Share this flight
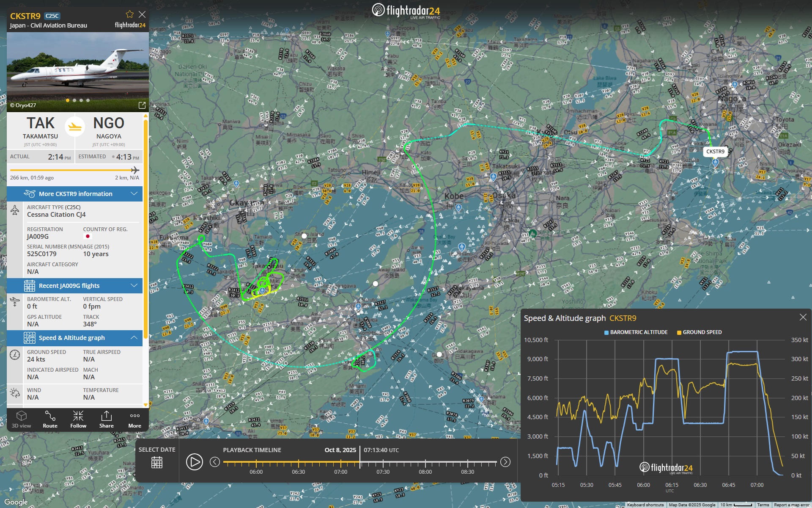This screenshot has width=812, height=508. pos(106,420)
